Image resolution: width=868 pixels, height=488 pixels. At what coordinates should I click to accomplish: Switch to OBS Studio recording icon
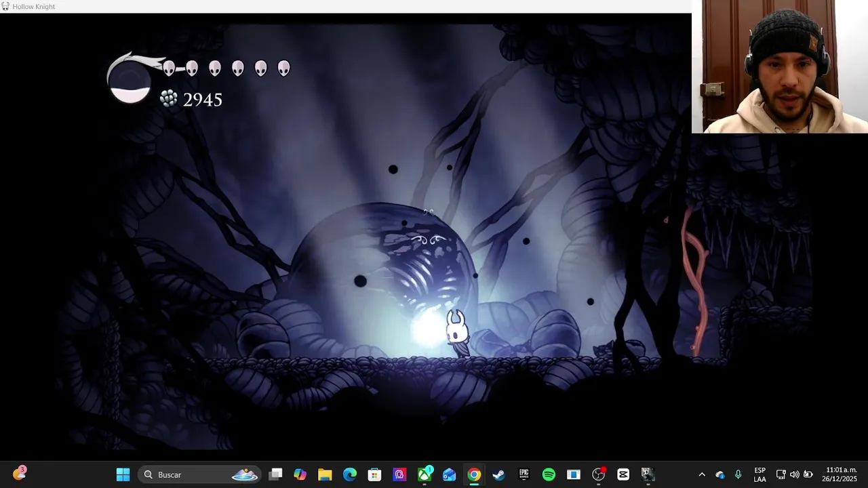(x=598, y=474)
